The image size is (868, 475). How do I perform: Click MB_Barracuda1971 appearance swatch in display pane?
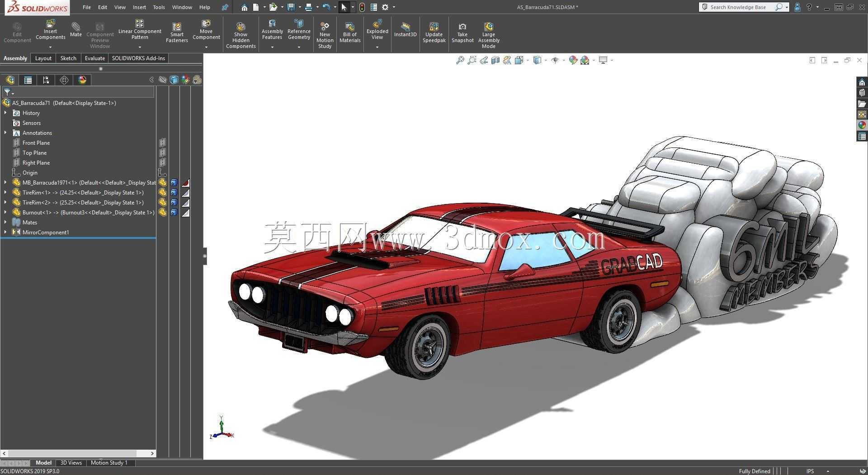(185, 183)
